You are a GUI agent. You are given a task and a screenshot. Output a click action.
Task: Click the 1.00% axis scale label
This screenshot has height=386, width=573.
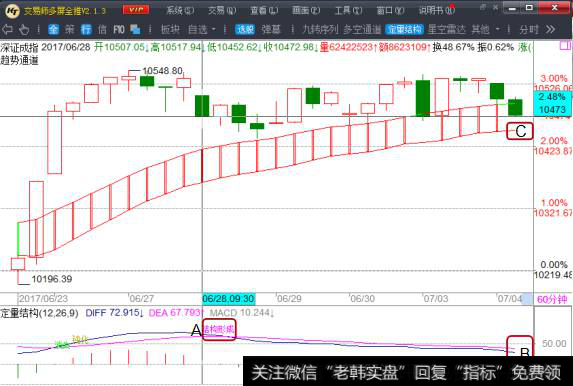554,203
